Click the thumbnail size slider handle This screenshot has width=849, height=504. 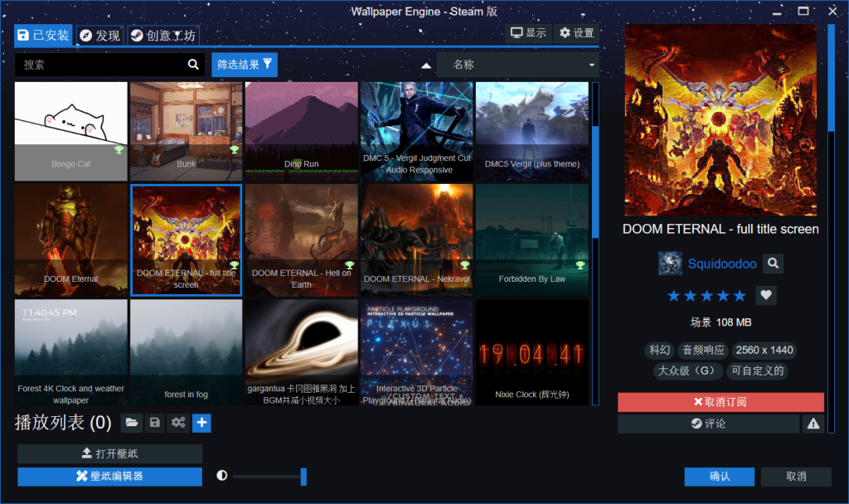(303, 477)
